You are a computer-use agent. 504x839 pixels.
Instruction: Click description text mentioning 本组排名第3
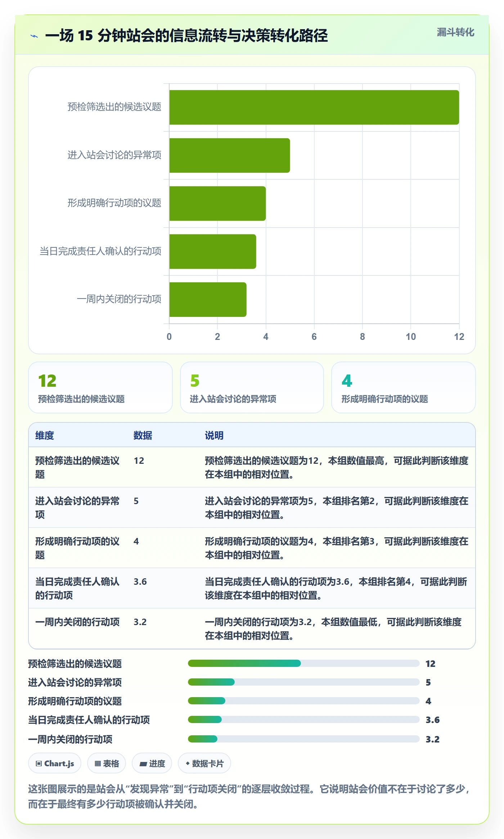[337, 548]
